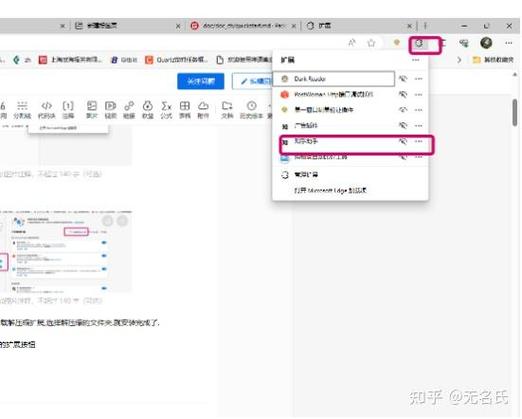The height and width of the screenshot is (419, 522).
Task: Open more actions for third extension row
Action: click(418, 110)
